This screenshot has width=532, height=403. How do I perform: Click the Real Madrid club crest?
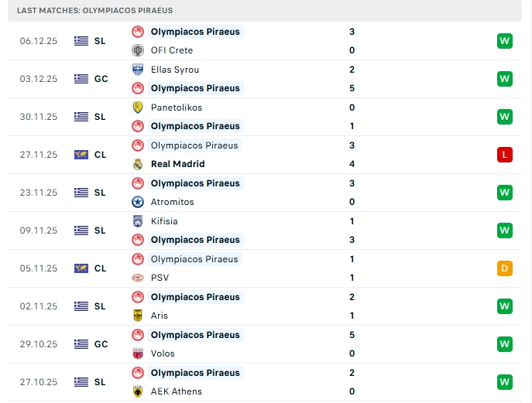tap(138, 164)
